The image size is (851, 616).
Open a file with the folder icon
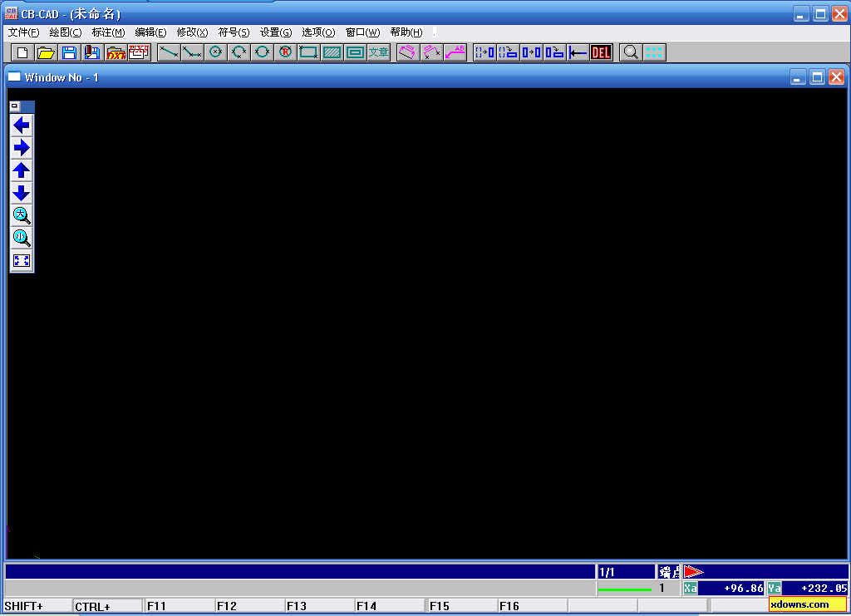pyautogui.click(x=46, y=52)
